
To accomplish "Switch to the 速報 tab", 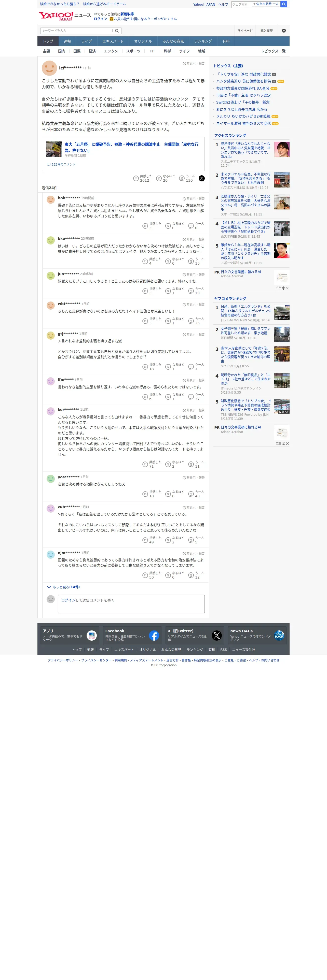I will click(x=67, y=41).
